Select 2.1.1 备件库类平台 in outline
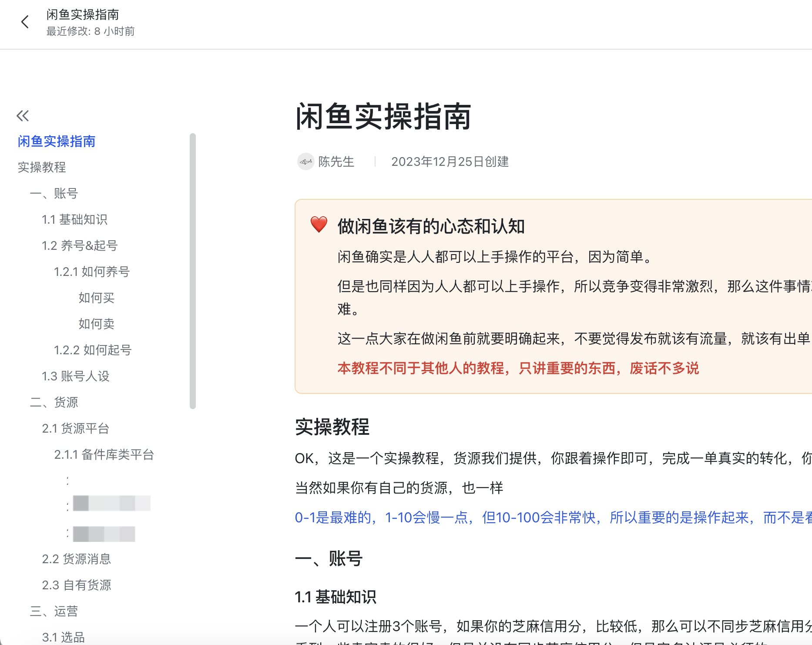The image size is (812, 645). [104, 454]
